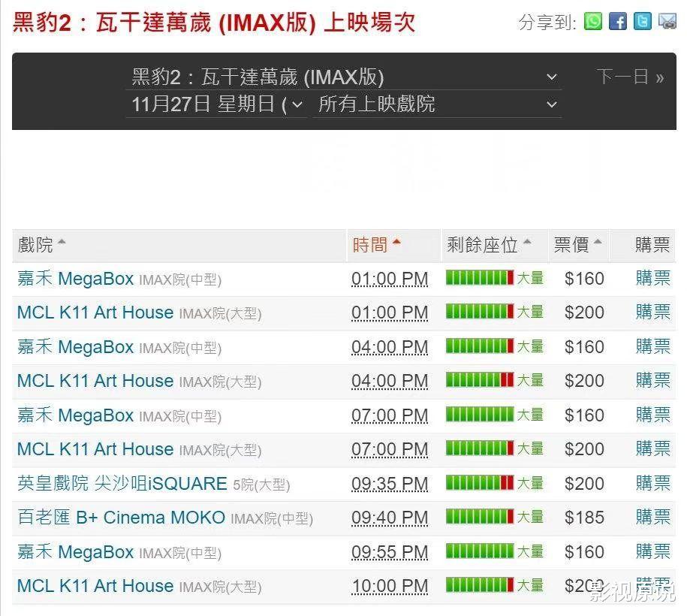
Task: Click seat availability bar for MCL K11 04:00 PM
Action: [480, 379]
